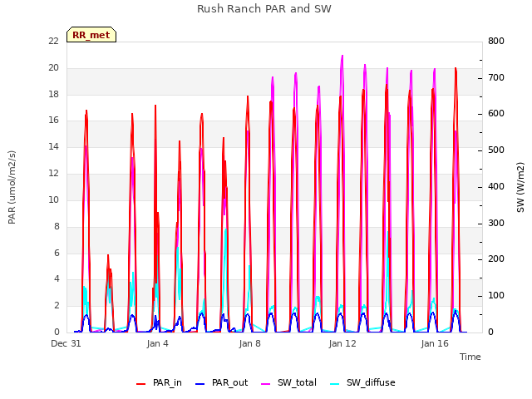Click the SW_total legend entry

(x=288, y=382)
